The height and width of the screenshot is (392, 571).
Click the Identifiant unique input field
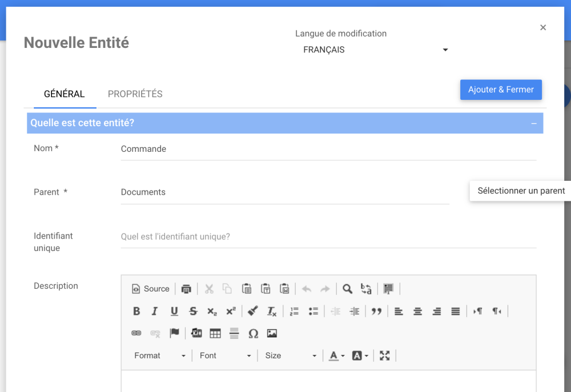(x=328, y=236)
